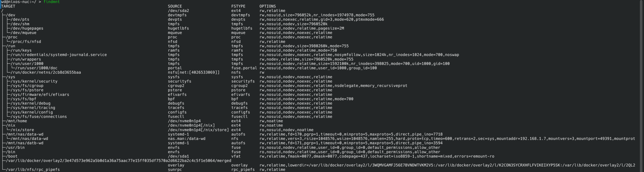Click the TARGET column header
This screenshot has height=172, width=644.
pos(8,6)
